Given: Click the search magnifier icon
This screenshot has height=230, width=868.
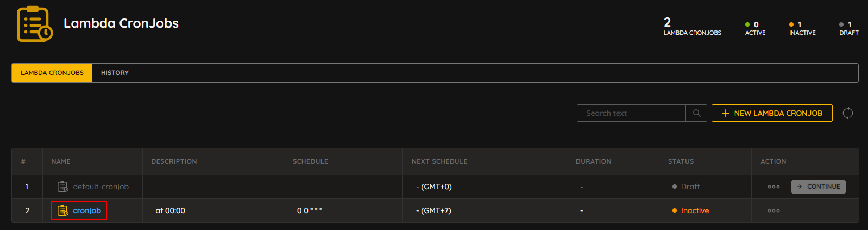Looking at the screenshot, I should (696, 113).
